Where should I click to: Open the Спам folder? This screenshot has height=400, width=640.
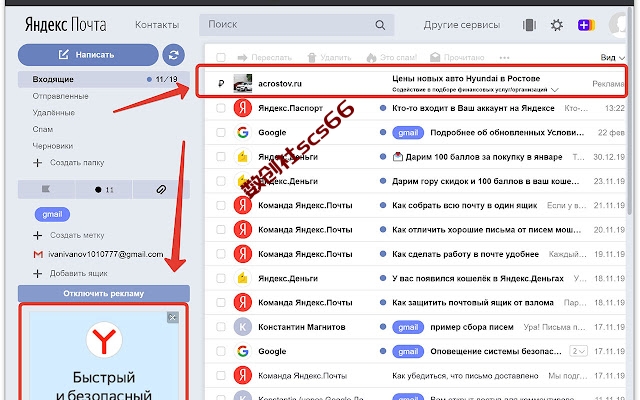pyautogui.click(x=42, y=129)
